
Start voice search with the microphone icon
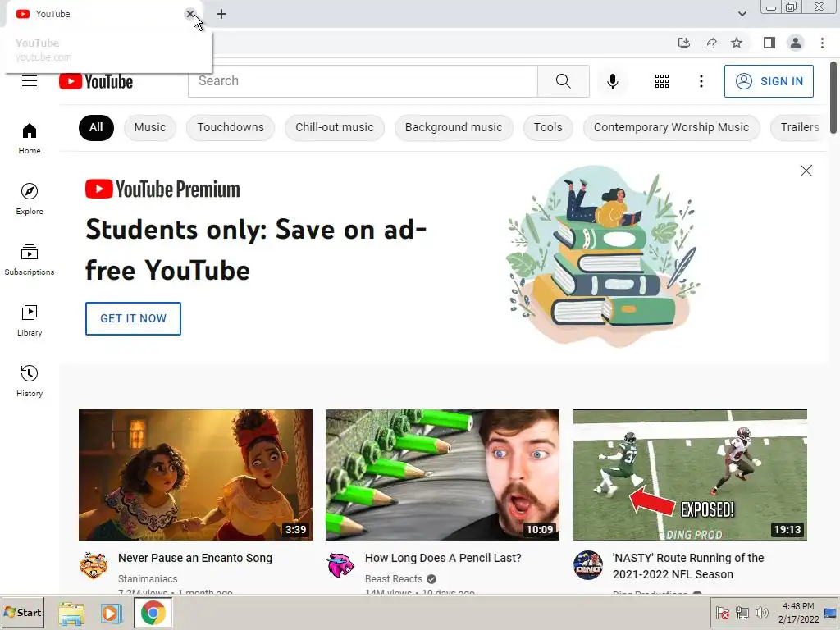tap(612, 81)
